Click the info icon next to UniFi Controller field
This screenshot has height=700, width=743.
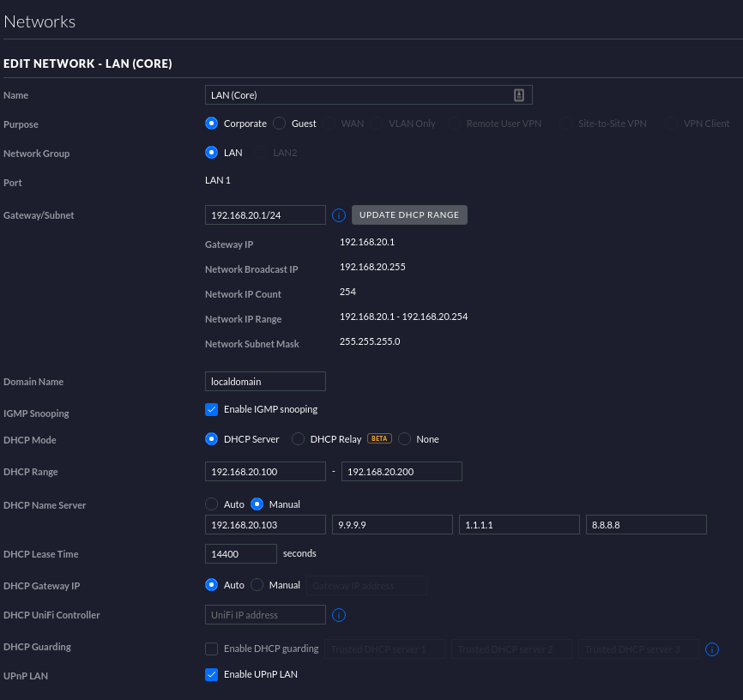coord(339,615)
